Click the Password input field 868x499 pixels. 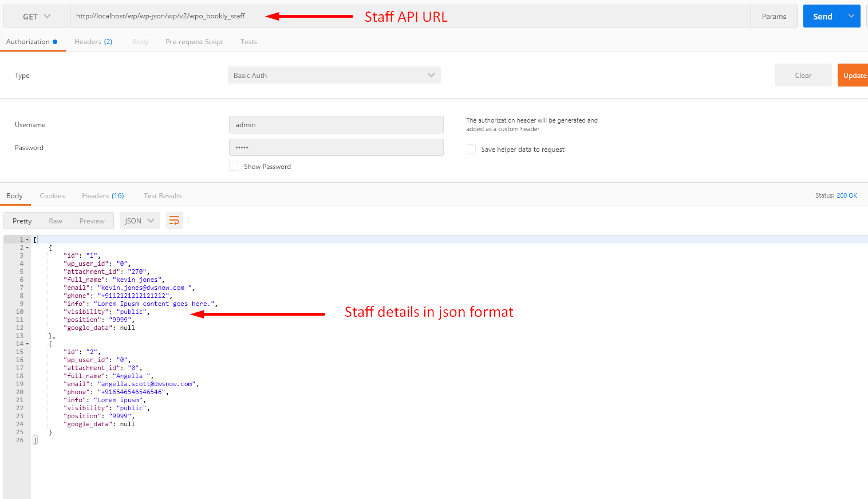tap(336, 147)
